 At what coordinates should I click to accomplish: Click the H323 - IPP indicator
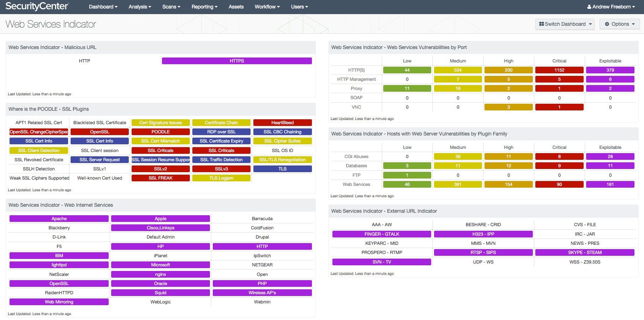483,234
